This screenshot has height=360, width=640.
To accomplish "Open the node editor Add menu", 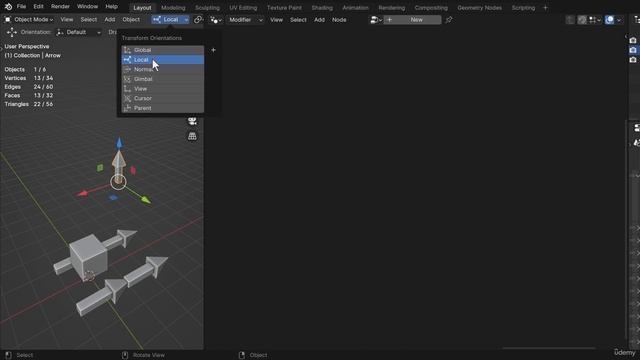I will click(x=319, y=20).
